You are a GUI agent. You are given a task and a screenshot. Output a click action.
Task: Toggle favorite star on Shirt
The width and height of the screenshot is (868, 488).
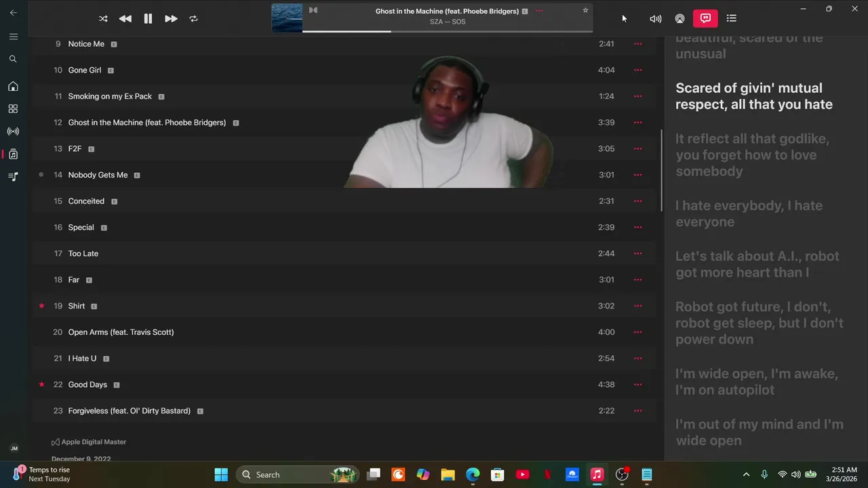41,306
